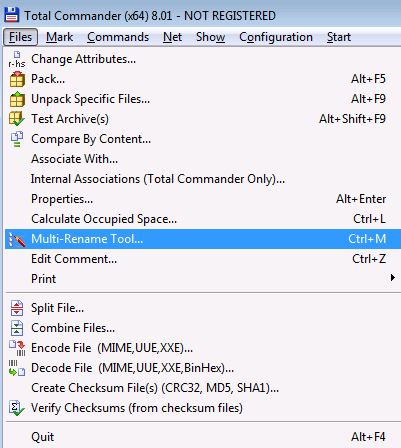Click the Split File icon
This screenshot has height=448, width=401.
[x=17, y=308]
